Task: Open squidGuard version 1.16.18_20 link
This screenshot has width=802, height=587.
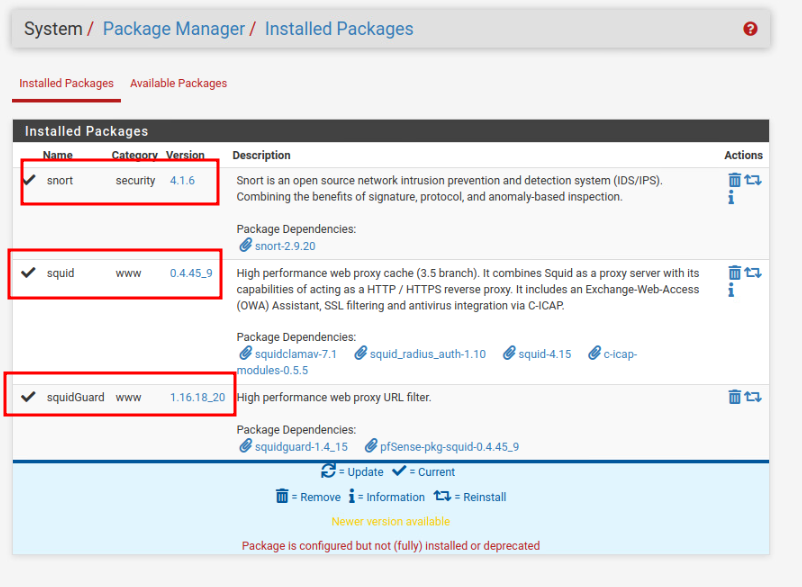Action: point(197,398)
